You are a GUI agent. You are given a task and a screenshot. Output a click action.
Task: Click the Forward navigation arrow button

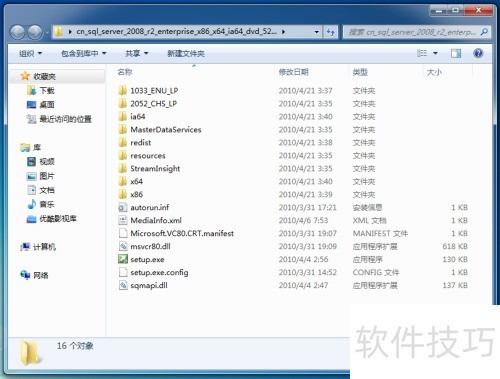coord(35,32)
